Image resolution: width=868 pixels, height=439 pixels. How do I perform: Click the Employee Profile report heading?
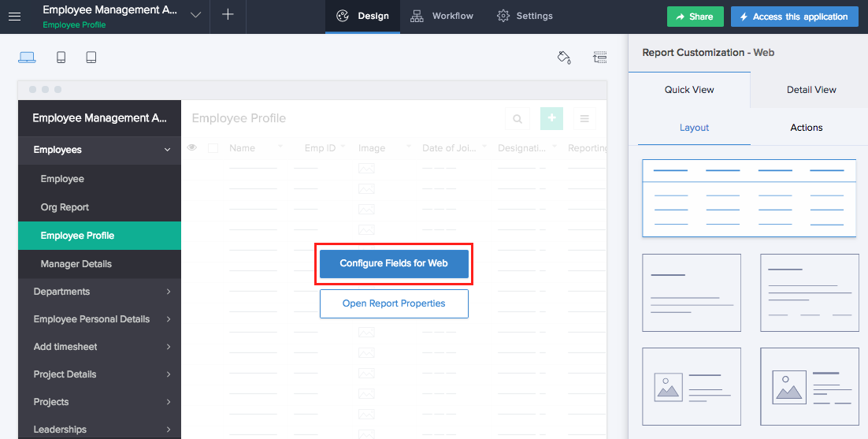(239, 118)
